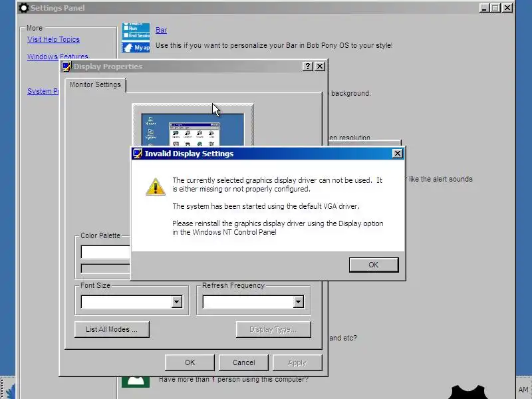
Task: Minimize the Settings Panel window
Action: [484, 8]
